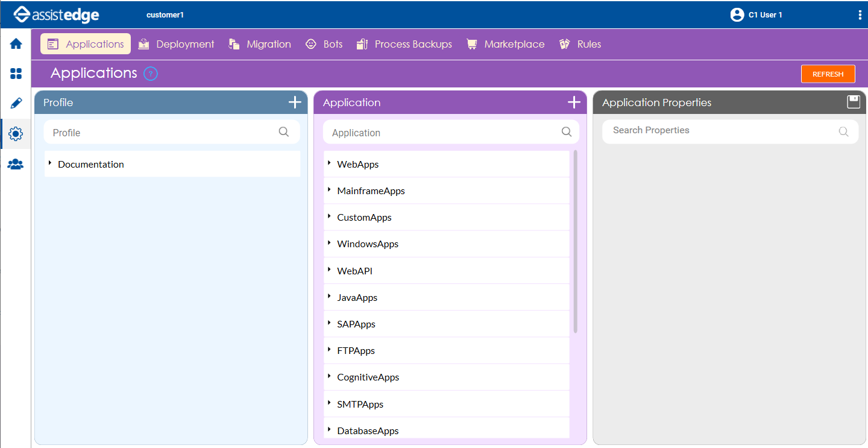Select the Documentation profile row text
This screenshot has height=448, width=868.
pos(91,164)
